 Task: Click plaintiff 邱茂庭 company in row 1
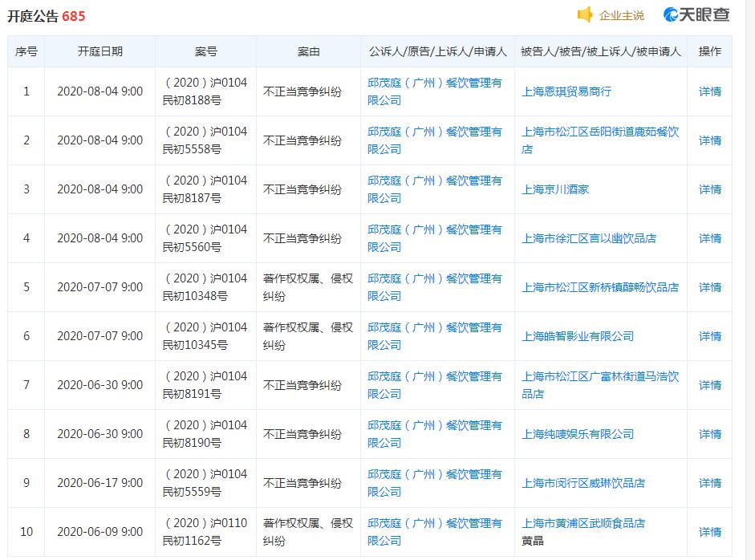tap(434, 91)
